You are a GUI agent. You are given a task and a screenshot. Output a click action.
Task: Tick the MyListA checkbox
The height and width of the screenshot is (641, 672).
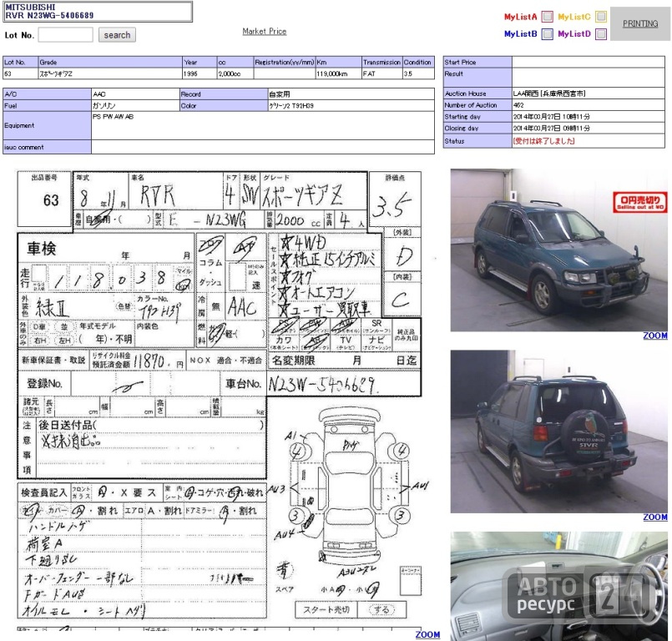click(x=548, y=17)
